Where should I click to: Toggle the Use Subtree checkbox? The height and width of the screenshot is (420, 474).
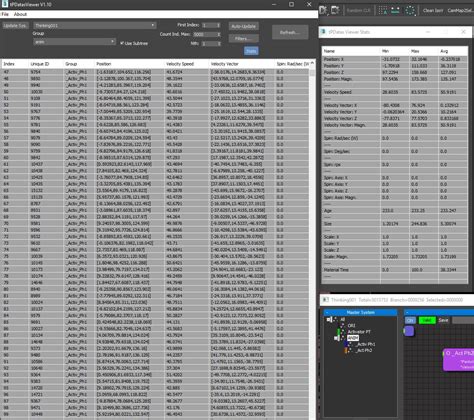[122, 43]
